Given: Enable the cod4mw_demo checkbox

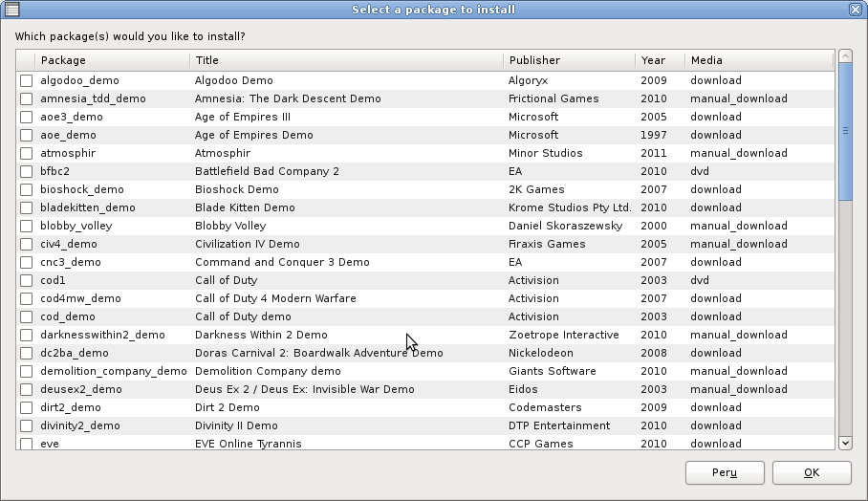Looking at the screenshot, I should (27, 299).
